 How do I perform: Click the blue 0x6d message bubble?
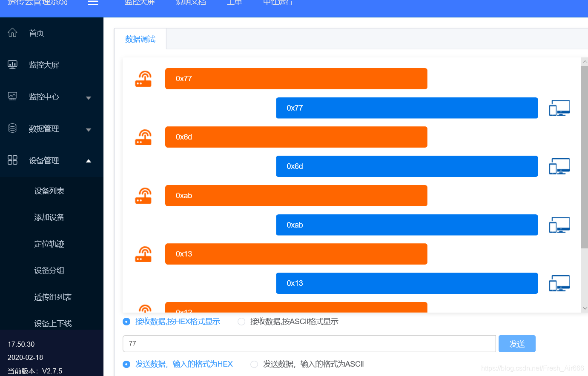coord(407,166)
